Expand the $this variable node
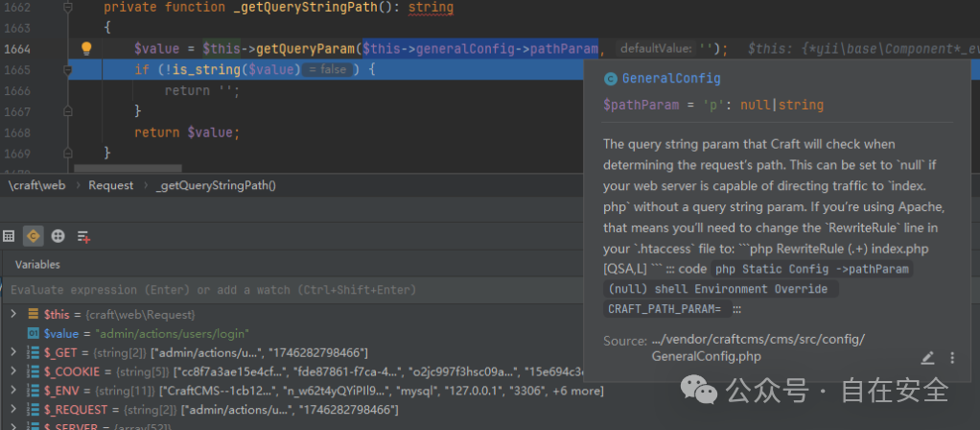 click(x=13, y=314)
